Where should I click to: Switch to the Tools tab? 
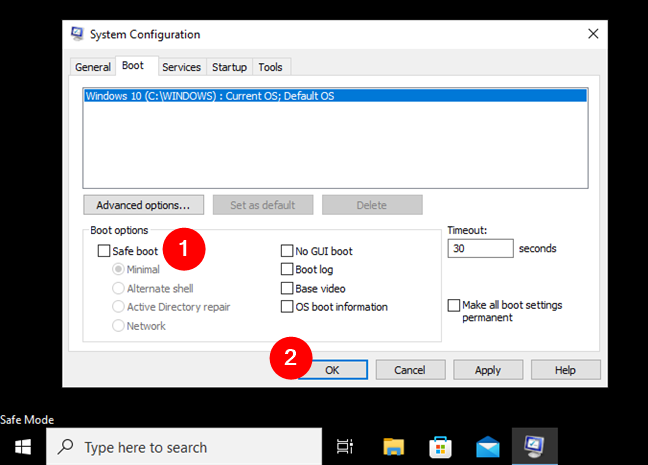pos(271,67)
